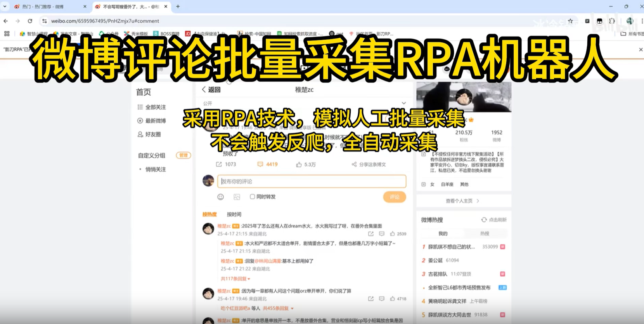Like the comment with 2539 likes
Screen dimensions: 644x324
(x=392, y=234)
